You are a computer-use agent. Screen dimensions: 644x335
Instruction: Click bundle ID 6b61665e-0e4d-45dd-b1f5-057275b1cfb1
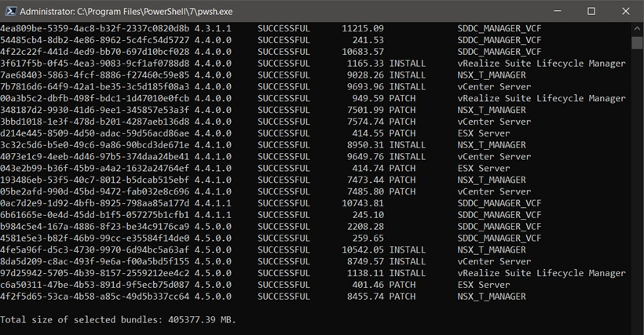tap(95, 215)
